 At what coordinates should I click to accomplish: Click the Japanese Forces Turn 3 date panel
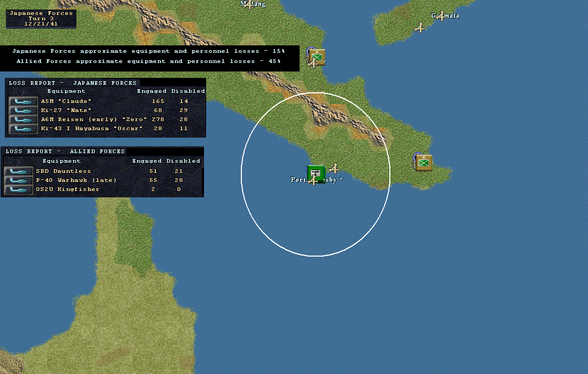[x=41, y=19]
